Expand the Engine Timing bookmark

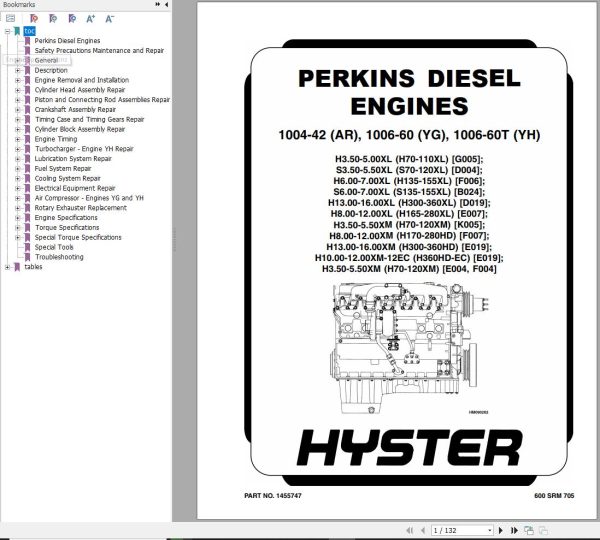click(18, 139)
